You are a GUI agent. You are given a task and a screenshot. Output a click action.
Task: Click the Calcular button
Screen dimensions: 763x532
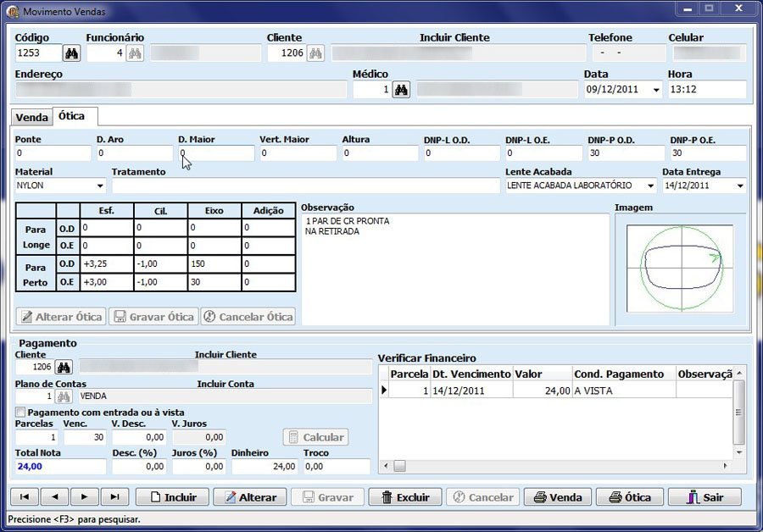coord(316,437)
